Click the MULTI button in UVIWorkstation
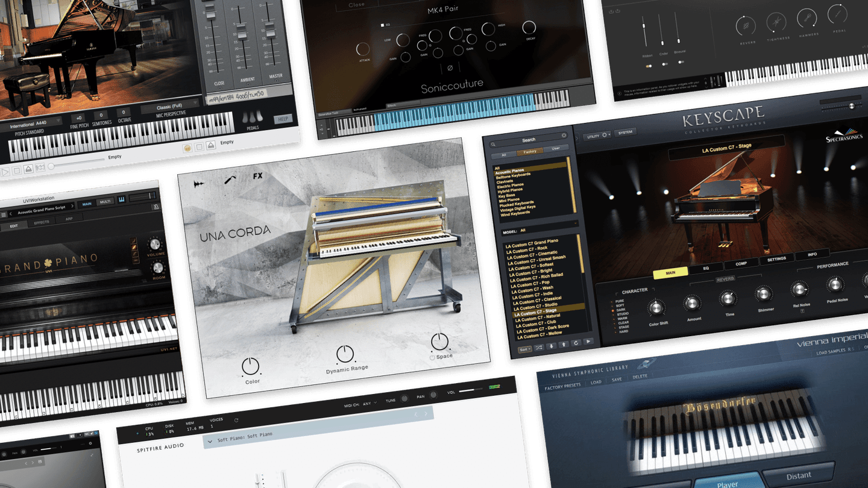 (105, 202)
